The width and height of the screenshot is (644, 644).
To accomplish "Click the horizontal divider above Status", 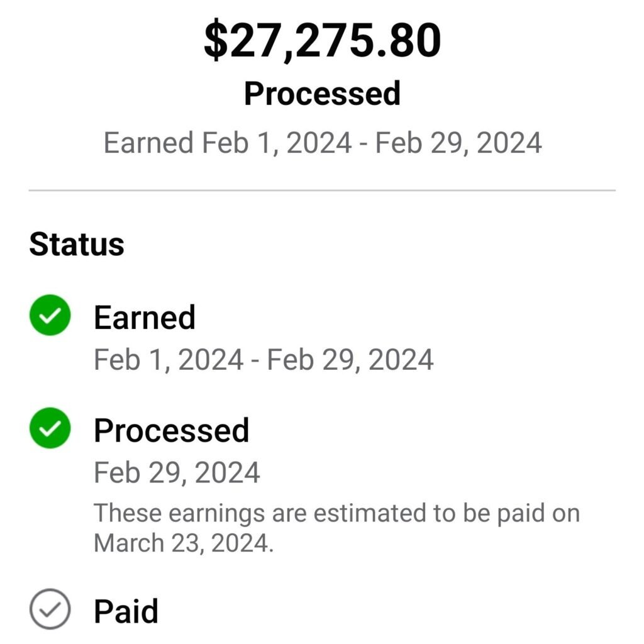I will (x=322, y=190).
